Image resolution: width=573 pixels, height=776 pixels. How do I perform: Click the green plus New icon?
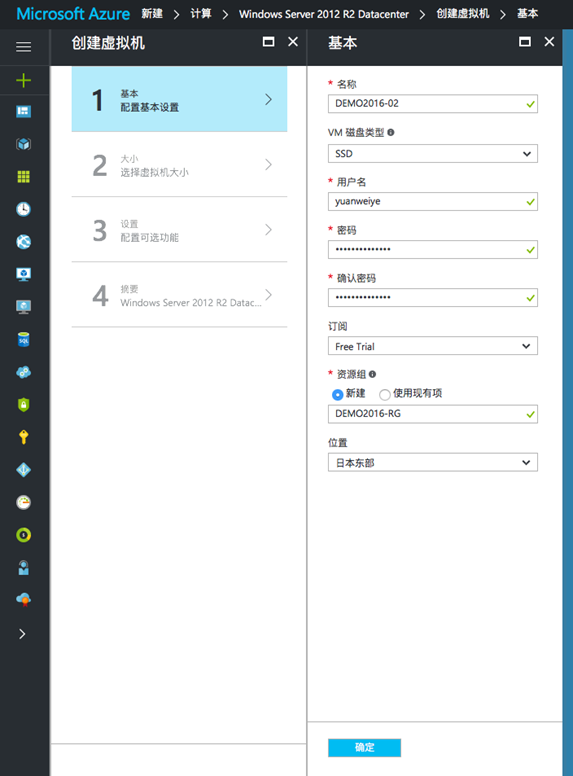23,80
